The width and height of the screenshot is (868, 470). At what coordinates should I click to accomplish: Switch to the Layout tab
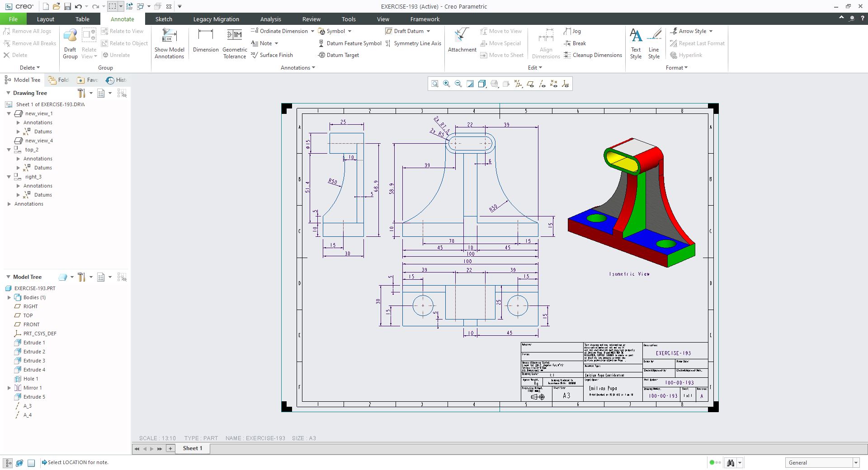pyautogui.click(x=45, y=19)
